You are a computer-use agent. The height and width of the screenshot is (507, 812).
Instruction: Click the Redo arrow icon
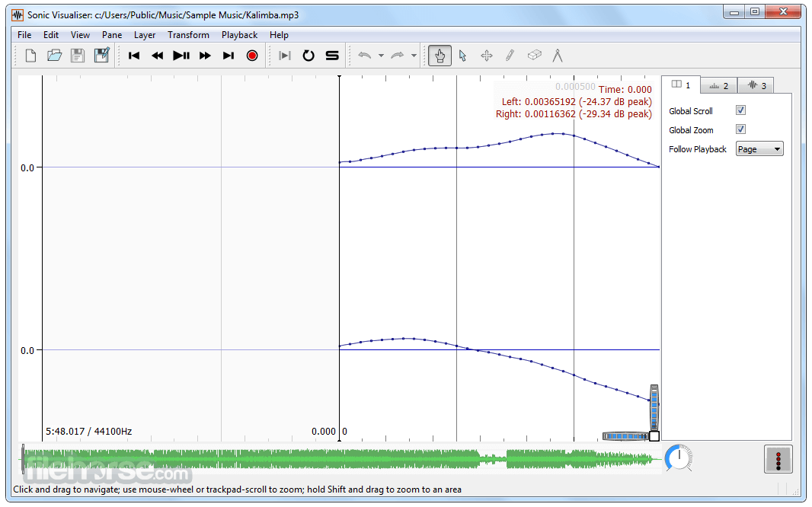397,56
